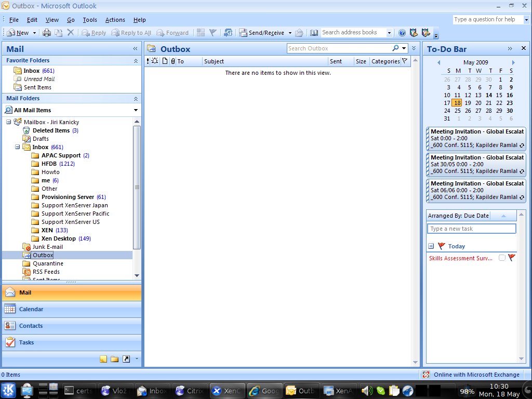Click the Skills Assessment Survey task flag
This screenshot has height=399, width=532.
tap(512, 258)
